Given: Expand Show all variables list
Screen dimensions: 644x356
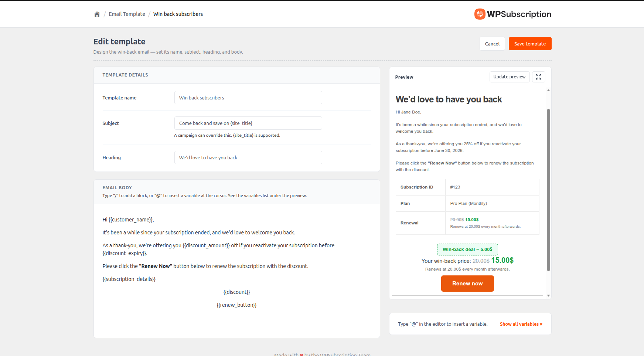Looking at the screenshot, I should 521,324.
